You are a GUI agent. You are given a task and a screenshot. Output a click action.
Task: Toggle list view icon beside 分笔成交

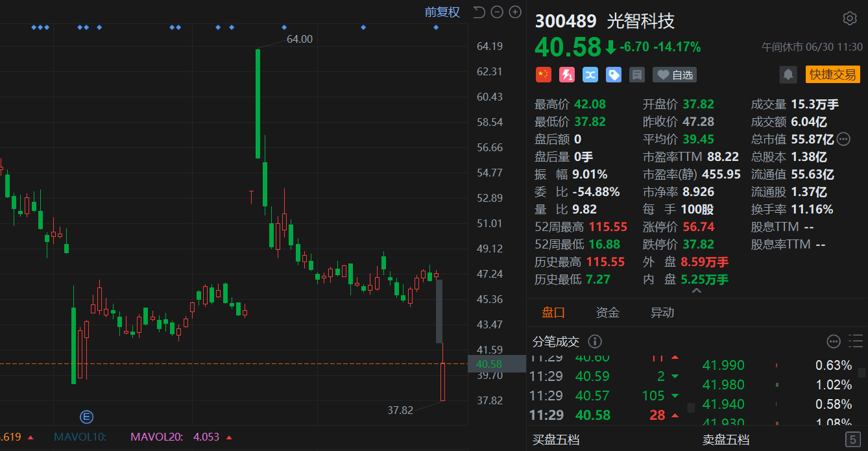coord(856,341)
